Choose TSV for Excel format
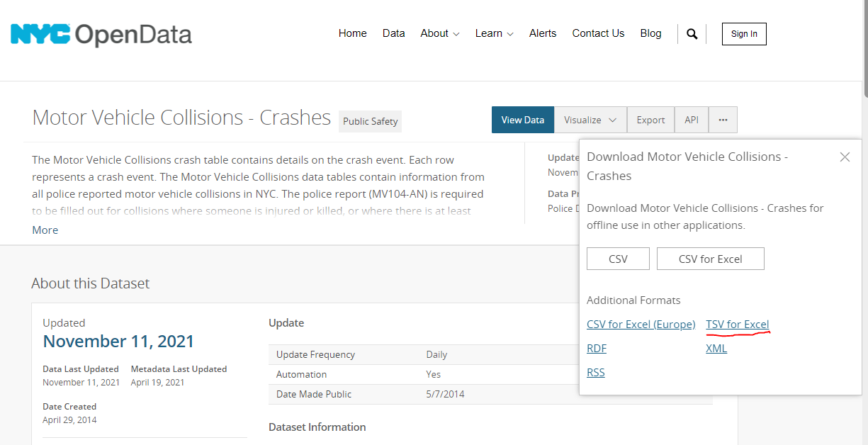 tap(738, 325)
